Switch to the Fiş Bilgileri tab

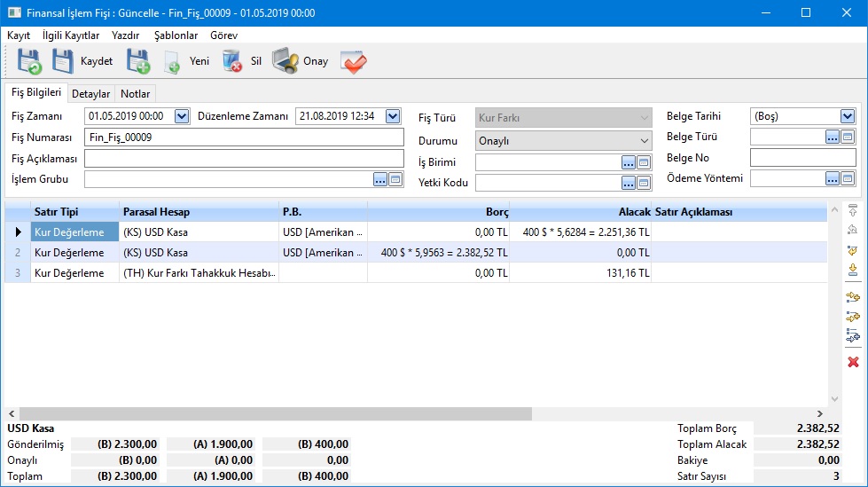(x=36, y=92)
